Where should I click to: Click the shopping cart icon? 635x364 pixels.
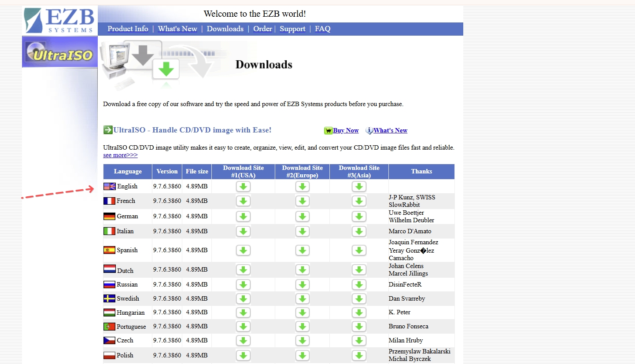coord(328,131)
